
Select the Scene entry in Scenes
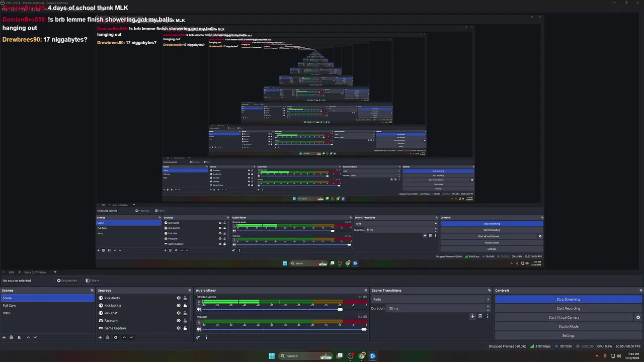47,298
